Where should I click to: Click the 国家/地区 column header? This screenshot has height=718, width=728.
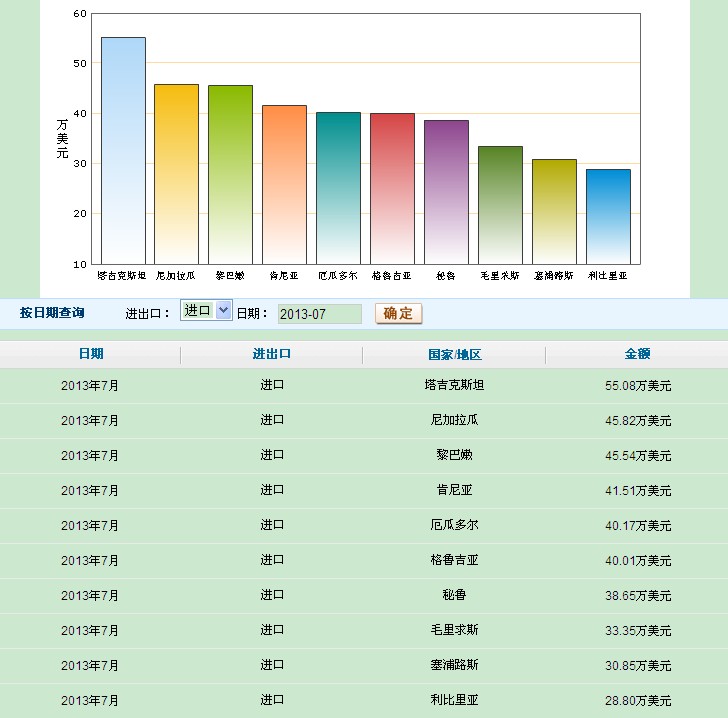[454, 354]
